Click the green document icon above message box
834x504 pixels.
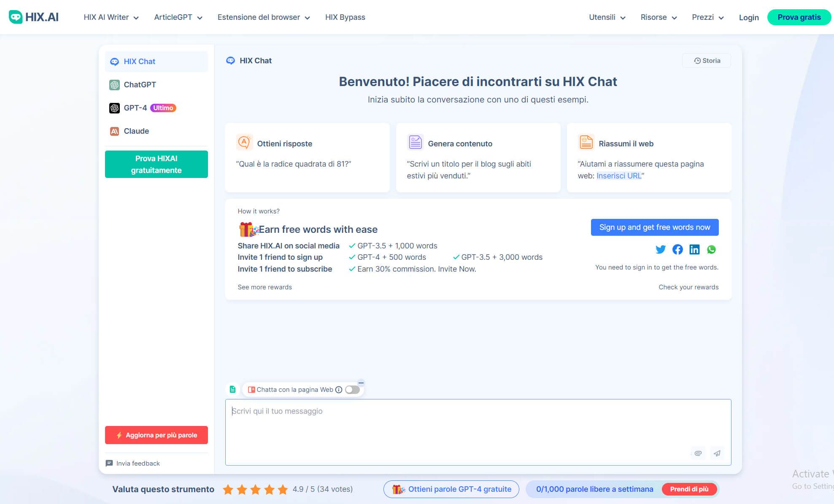pos(232,389)
